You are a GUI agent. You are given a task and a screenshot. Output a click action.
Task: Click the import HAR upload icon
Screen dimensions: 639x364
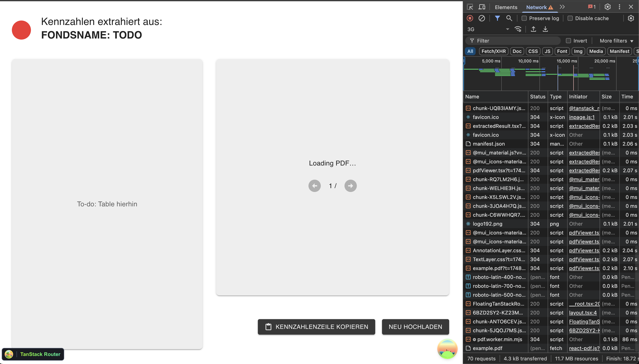tap(533, 29)
